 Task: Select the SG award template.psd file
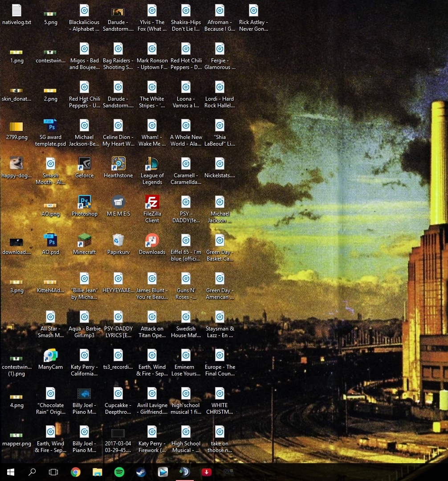51,132
